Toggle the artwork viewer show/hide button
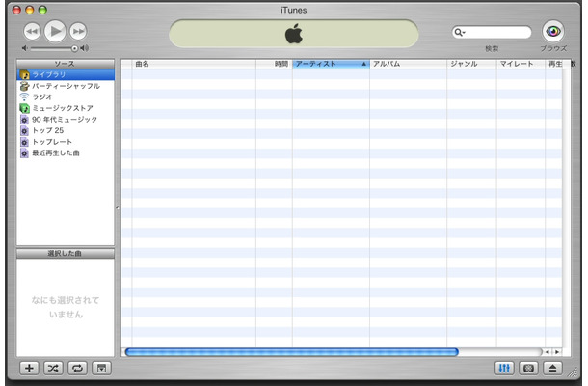Screen dimensions: 588x386 click(101, 369)
